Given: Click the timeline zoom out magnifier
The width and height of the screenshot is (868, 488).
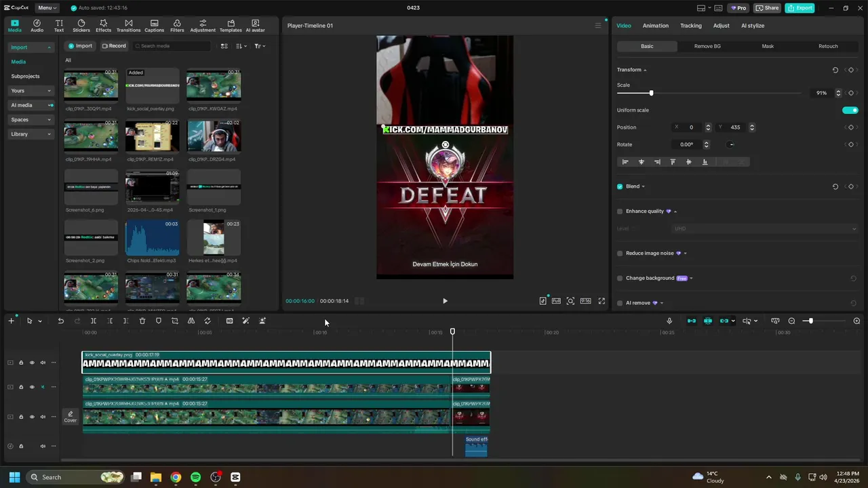Looking at the screenshot, I should point(791,321).
